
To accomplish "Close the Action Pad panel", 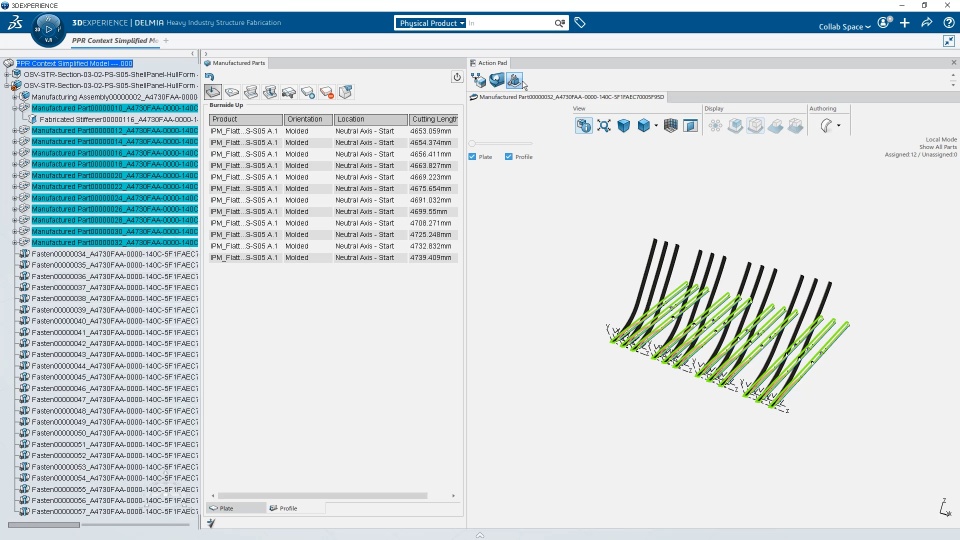I will coord(953,63).
